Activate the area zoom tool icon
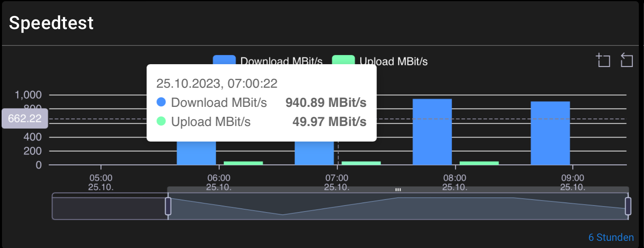 click(603, 60)
